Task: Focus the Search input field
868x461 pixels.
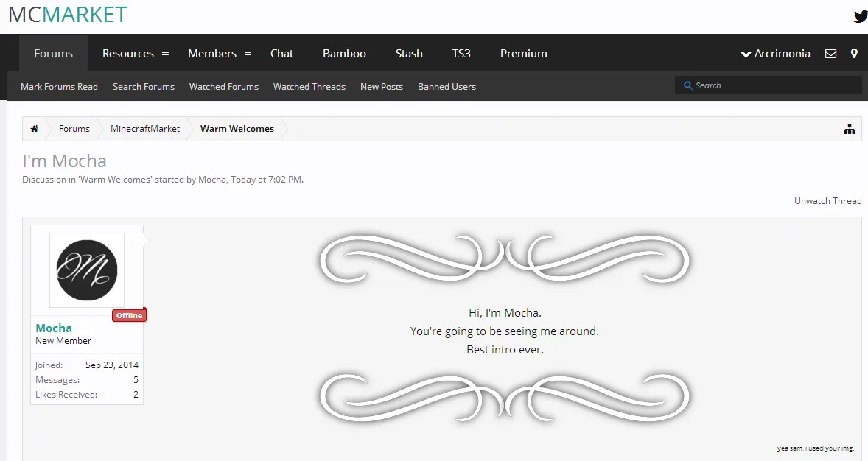Action: coord(769,85)
